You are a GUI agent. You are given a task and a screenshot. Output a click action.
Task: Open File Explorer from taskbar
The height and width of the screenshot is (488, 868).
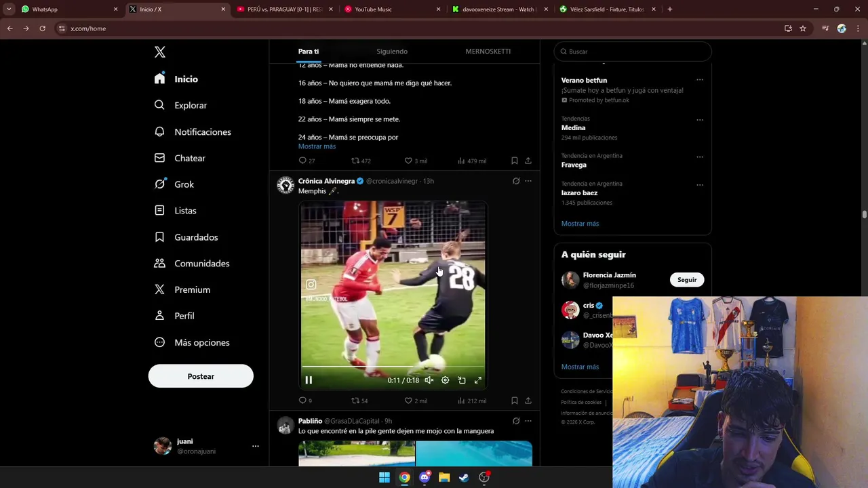pos(444,477)
